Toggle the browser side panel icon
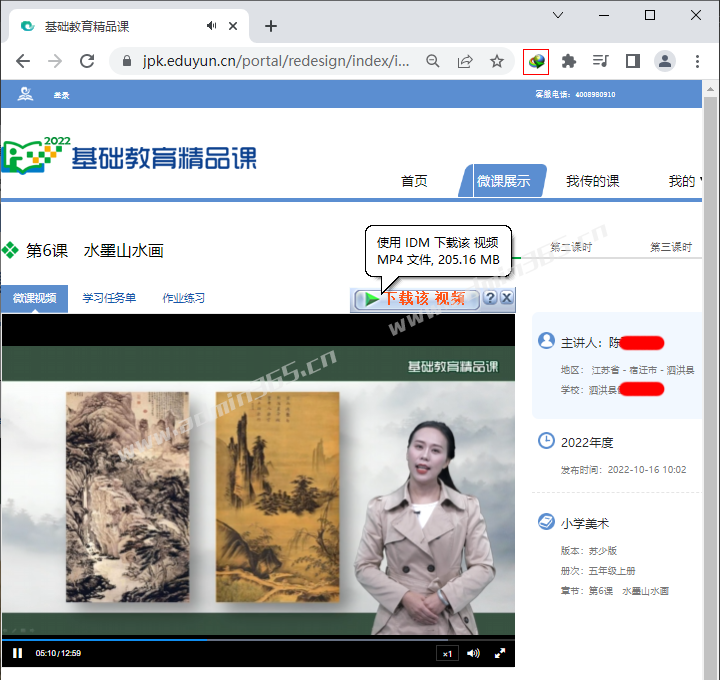The width and height of the screenshot is (720, 680). [x=633, y=61]
